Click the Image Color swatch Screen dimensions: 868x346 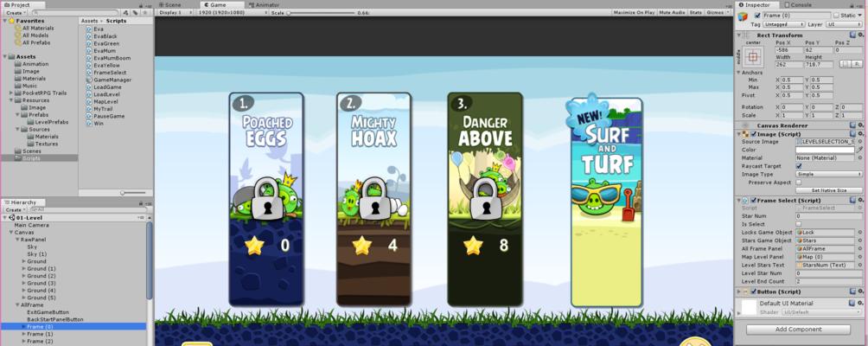(x=825, y=150)
